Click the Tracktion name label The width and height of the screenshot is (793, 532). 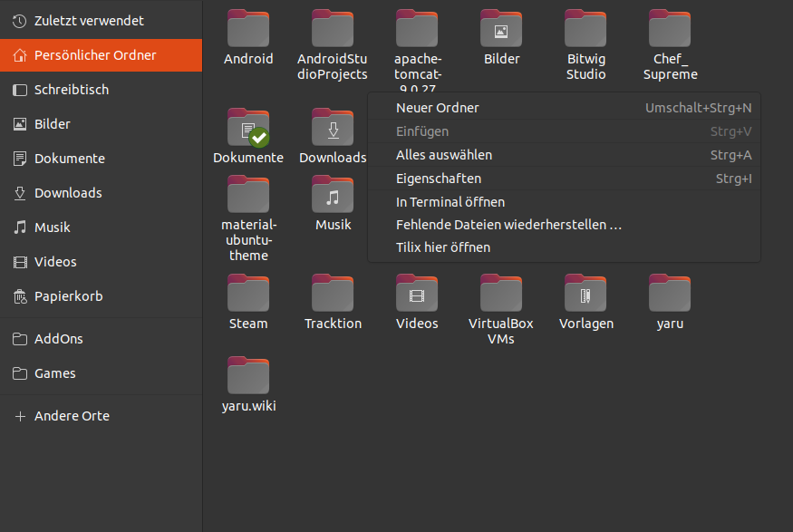333,324
